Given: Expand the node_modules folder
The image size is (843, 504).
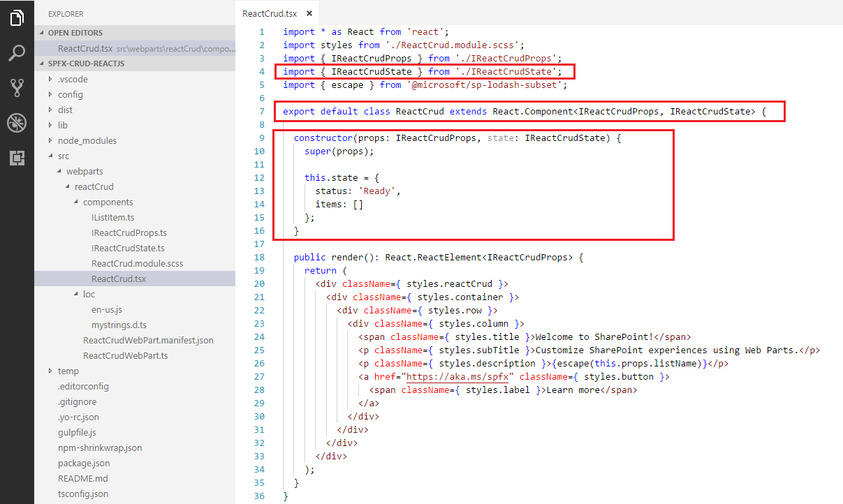Looking at the screenshot, I should tap(87, 140).
